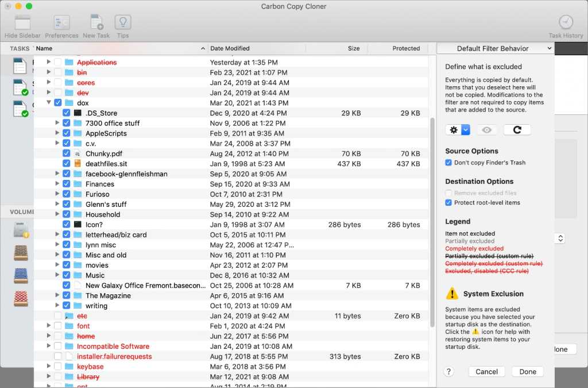Open Preferences from the toolbar
This screenshot has height=388, width=588.
(61, 22)
